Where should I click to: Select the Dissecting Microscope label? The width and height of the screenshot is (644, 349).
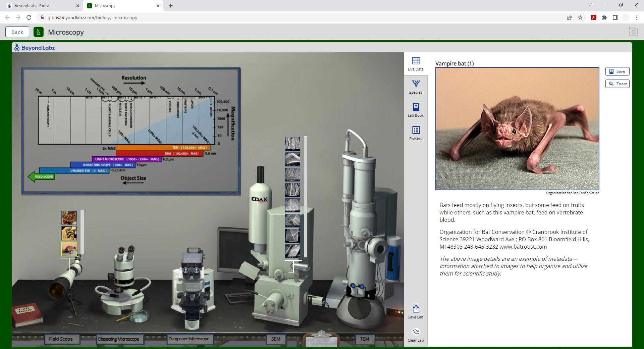(118, 339)
